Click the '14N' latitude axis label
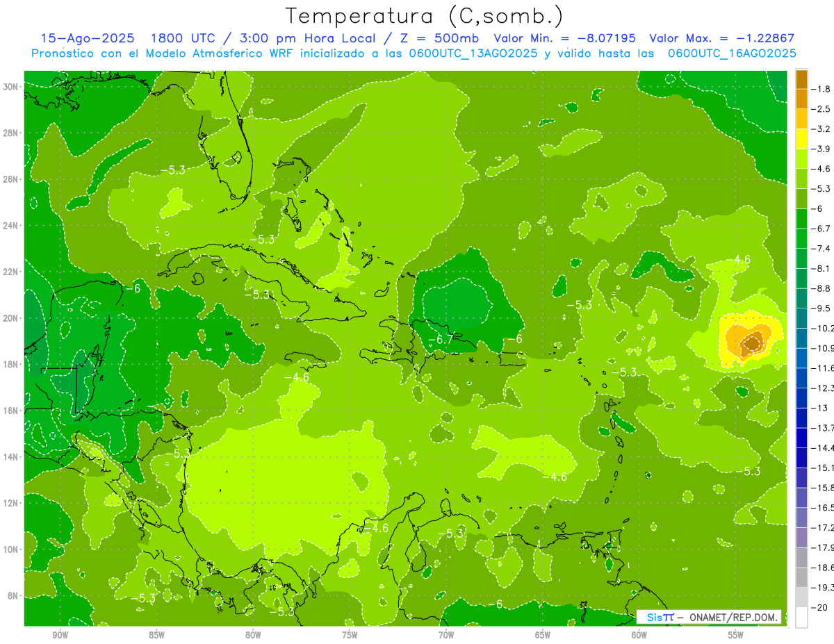The width and height of the screenshot is (834, 644). click(x=12, y=456)
